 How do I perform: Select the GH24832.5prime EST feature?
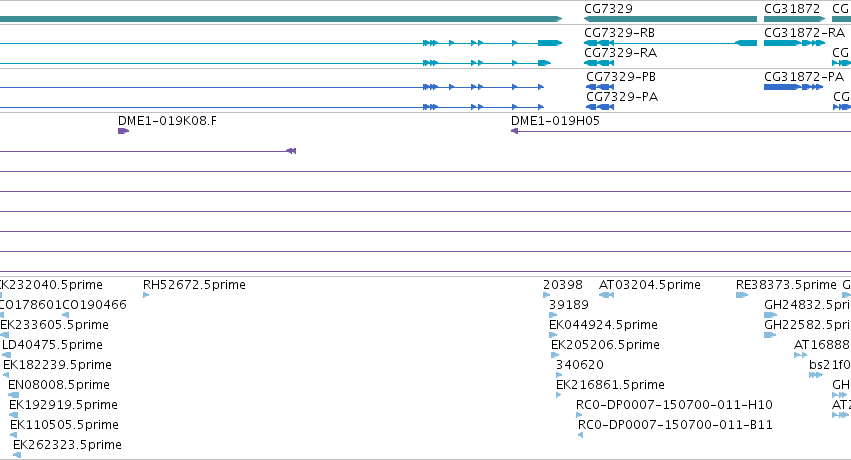(x=770, y=315)
